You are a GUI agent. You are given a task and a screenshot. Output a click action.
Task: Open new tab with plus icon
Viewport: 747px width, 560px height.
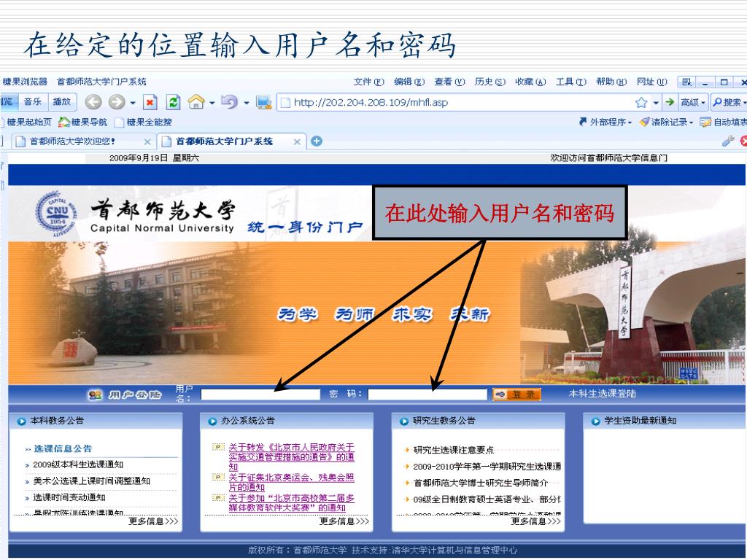pyautogui.click(x=317, y=141)
